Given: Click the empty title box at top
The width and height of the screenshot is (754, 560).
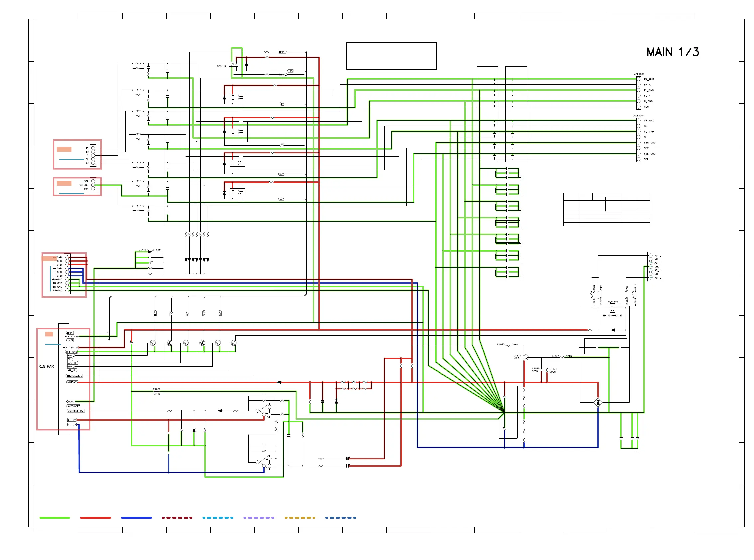Looking at the screenshot, I should point(391,56).
